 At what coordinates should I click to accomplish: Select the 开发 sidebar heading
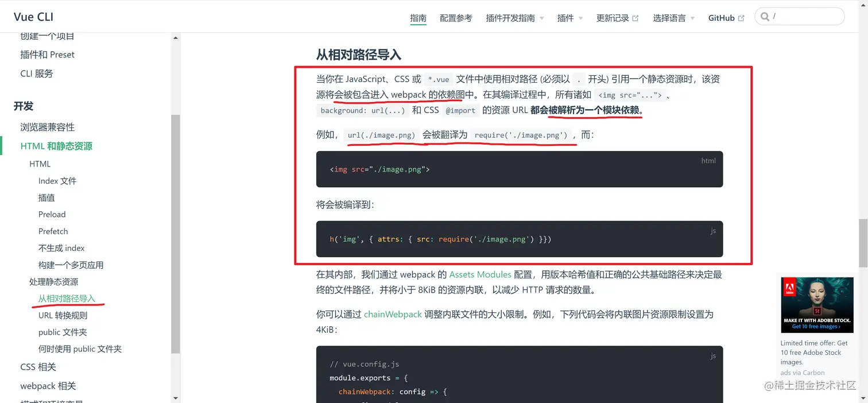(x=24, y=106)
